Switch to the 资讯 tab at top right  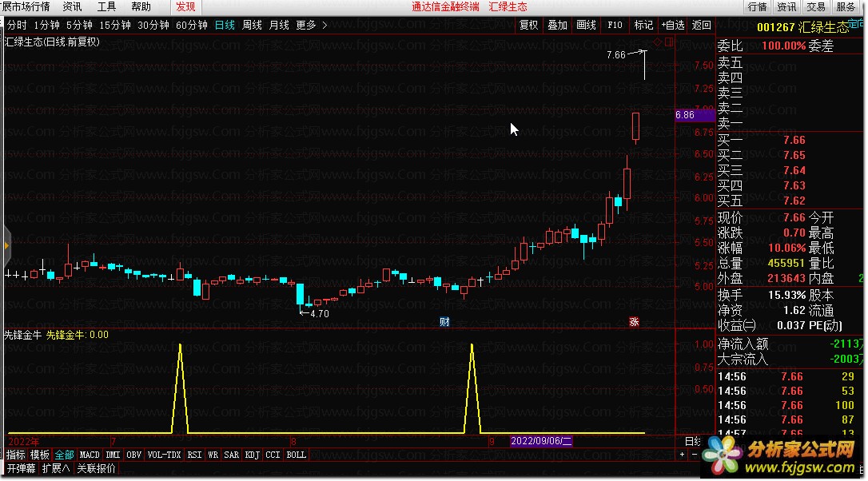click(786, 6)
